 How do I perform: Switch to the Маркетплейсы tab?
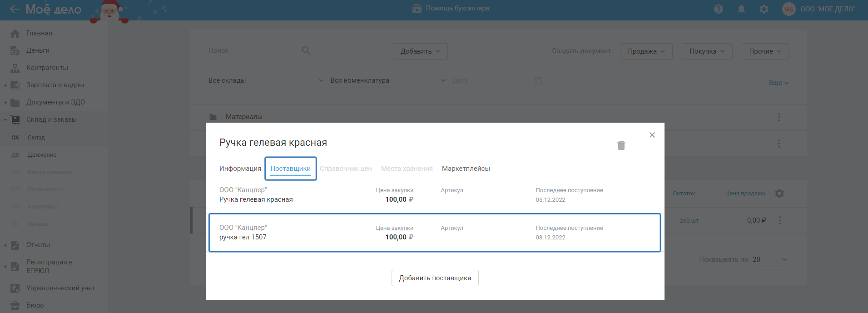[466, 169]
